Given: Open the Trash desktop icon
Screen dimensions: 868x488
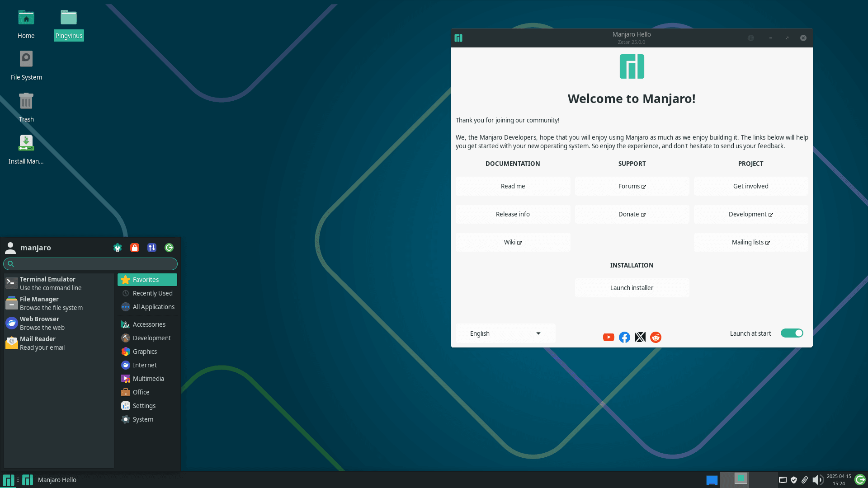Looking at the screenshot, I should pos(26,108).
